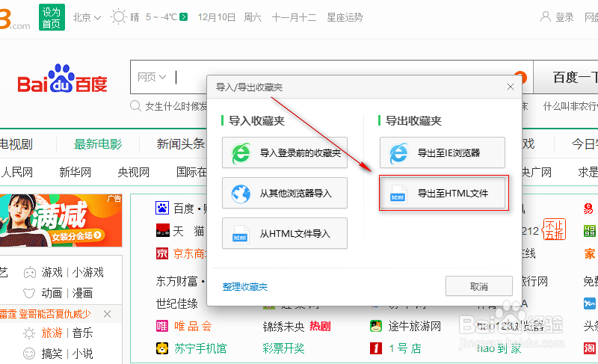Click 导出至IE浏览器 button
Screen dimensions: 598x364
coord(443,152)
